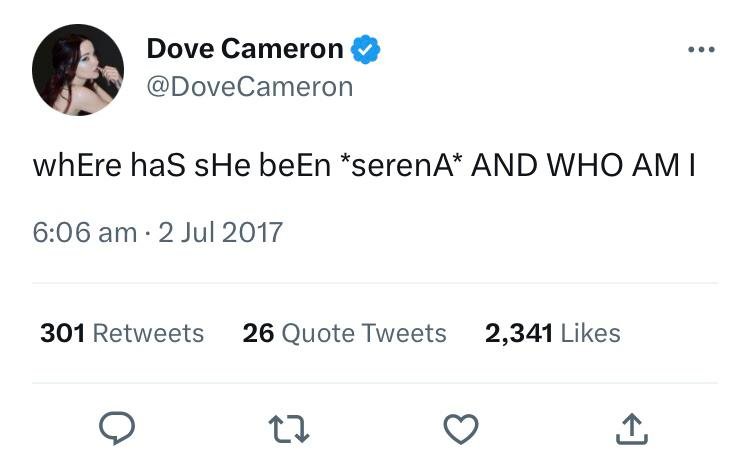This screenshot has width=750, height=462.
Task: Show the 2,341 Likes list
Action: (x=552, y=333)
